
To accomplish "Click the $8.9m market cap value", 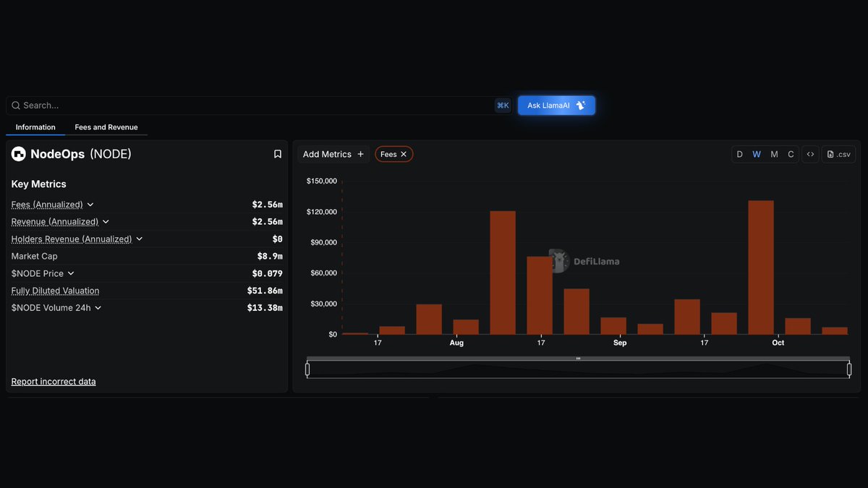I will click(x=270, y=256).
